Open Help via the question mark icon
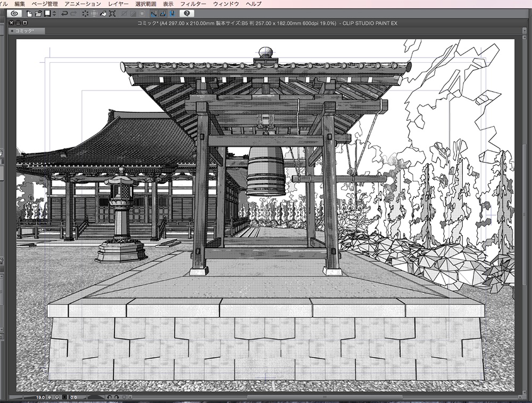 tap(188, 14)
